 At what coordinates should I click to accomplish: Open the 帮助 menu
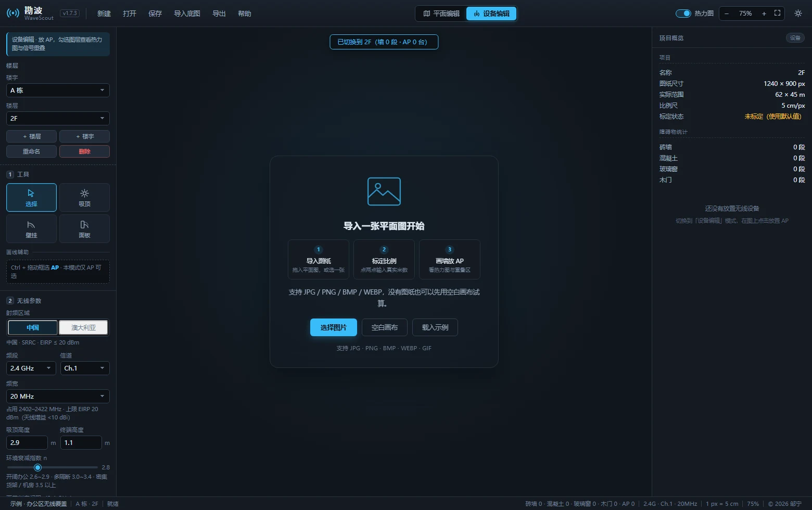[x=245, y=14]
